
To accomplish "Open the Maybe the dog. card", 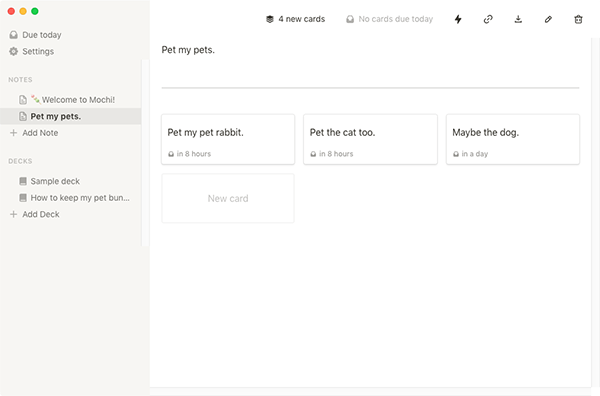I will click(513, 139).
